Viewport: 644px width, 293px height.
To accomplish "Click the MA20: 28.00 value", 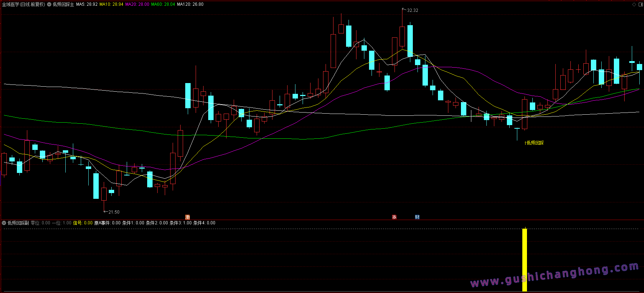I will point(137,4).
